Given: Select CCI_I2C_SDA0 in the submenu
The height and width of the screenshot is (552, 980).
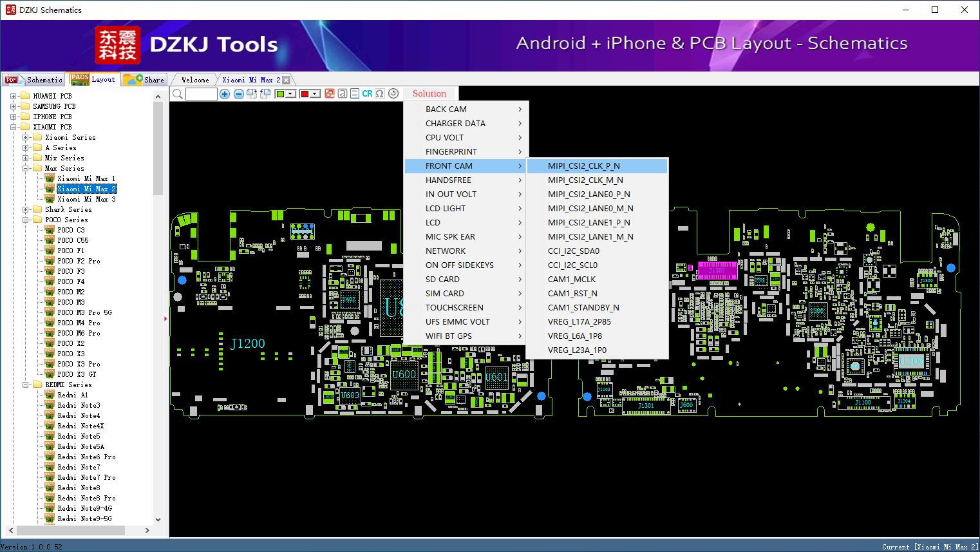Looking at the screenshot, I should point(597,251).
